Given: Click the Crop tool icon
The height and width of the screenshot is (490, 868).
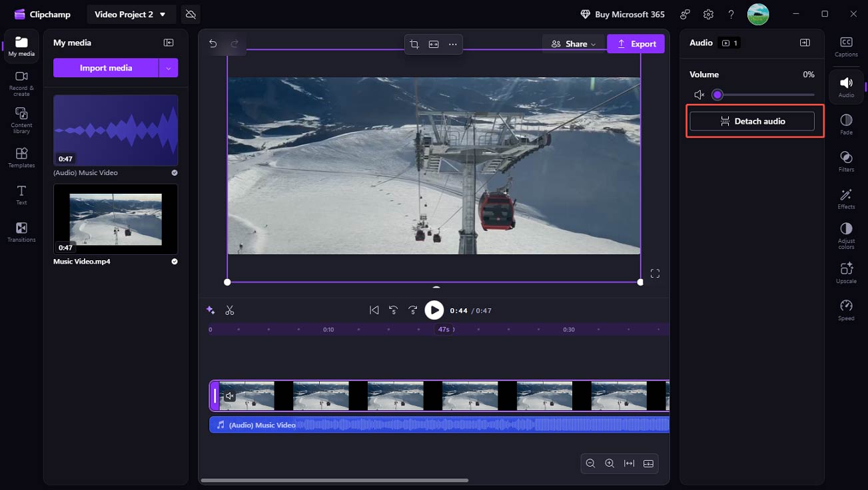Looking at the screenshot, I should click(x=414, y=44).
